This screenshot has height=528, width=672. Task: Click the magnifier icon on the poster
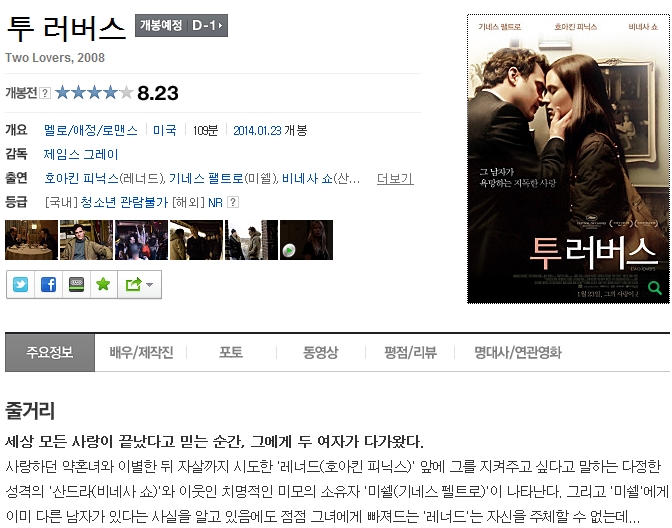point(654,288)
